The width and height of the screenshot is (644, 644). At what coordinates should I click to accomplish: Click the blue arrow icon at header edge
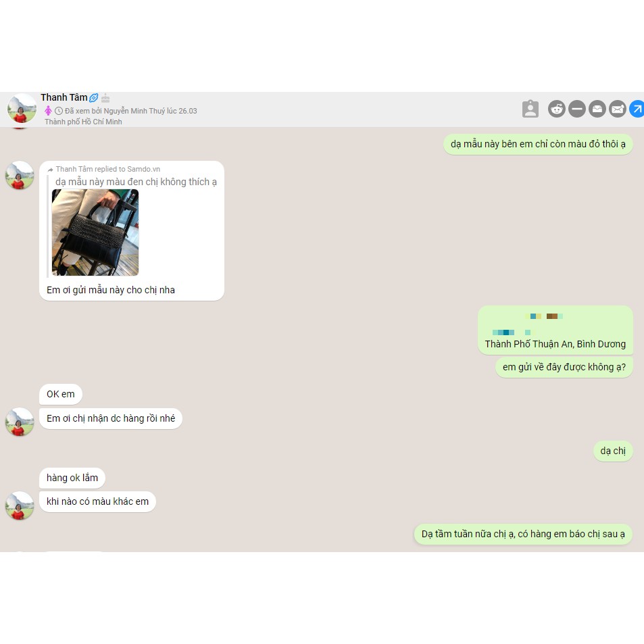pos(637,109)
